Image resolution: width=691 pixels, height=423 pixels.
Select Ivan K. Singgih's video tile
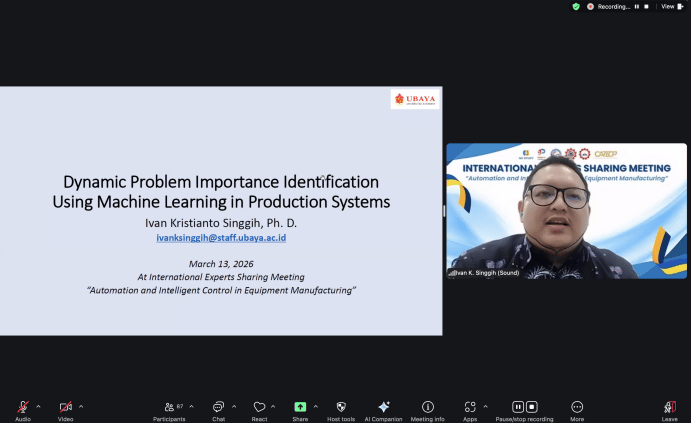566,211
